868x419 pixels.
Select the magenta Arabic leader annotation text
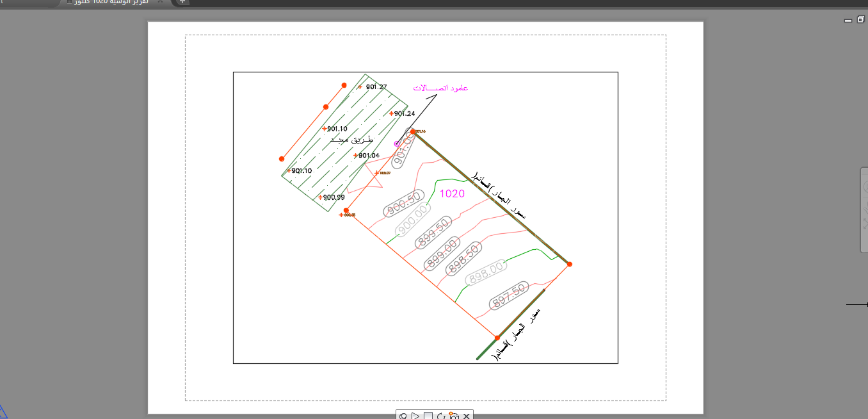pyautogui.click(x=440, y=88)
